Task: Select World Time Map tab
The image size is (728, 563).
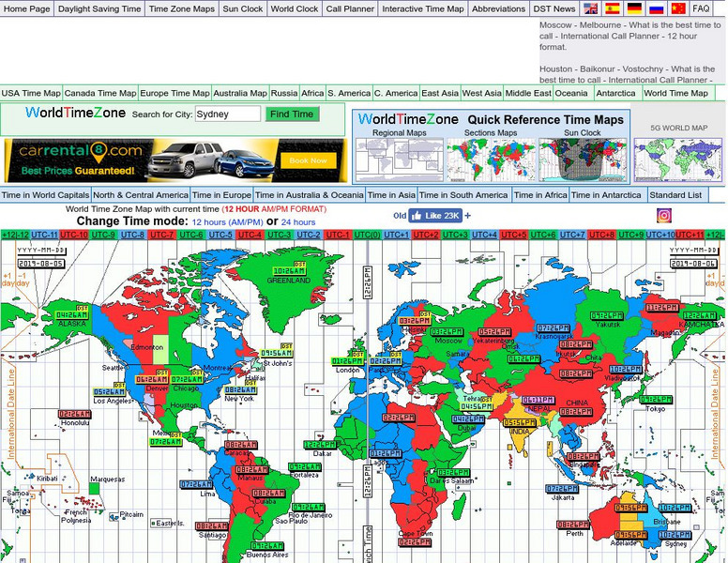Action: click(x=675, y=93)
